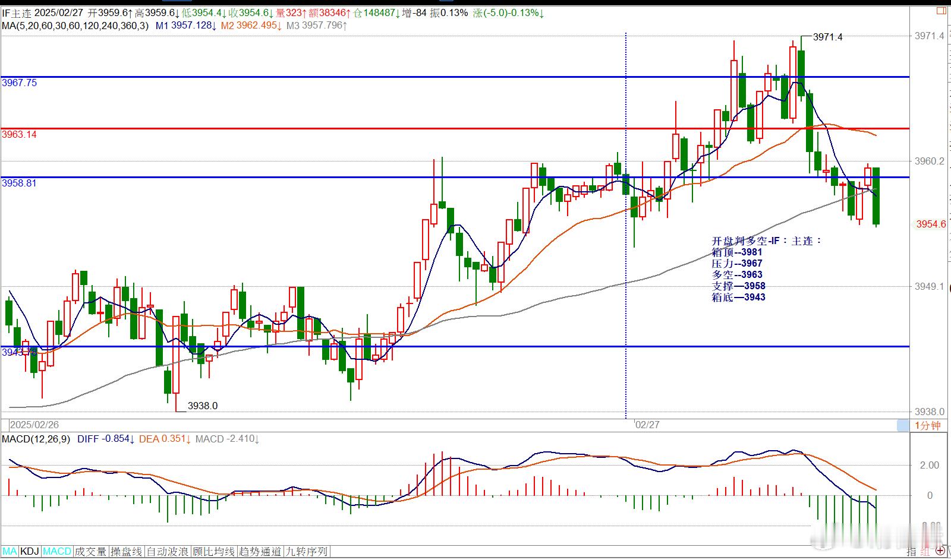This screenshot has width=951, height=560.
Task: Click the red 3963.14 line label
Action: (20, 135)
